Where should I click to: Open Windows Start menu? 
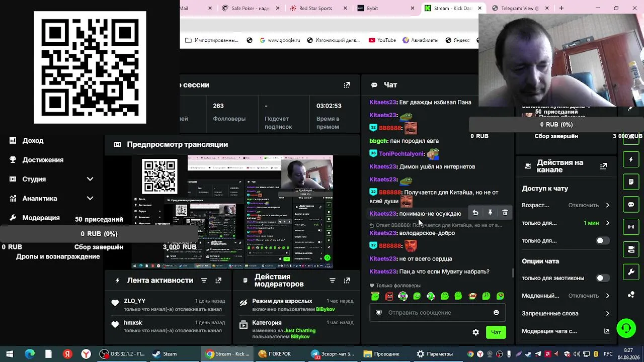10,354
